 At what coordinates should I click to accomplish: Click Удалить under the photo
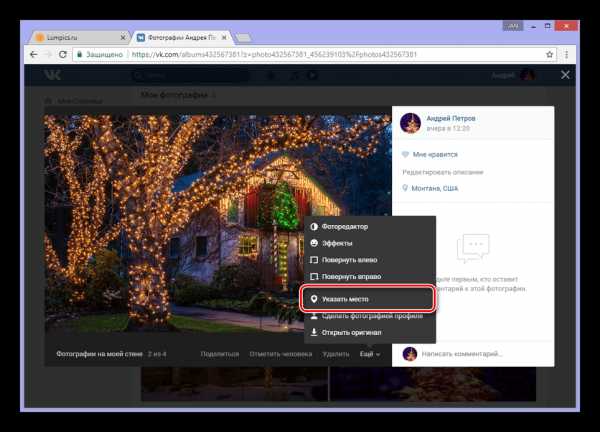click(336, 354)
